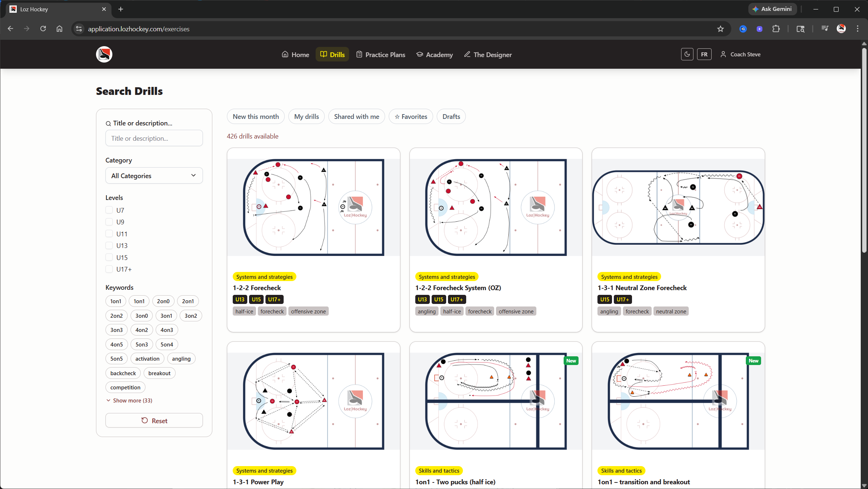This screenshot has width=868, height=489.
Task: Toggle dark mode with the moon icon
Action: (x=687, y=54)
